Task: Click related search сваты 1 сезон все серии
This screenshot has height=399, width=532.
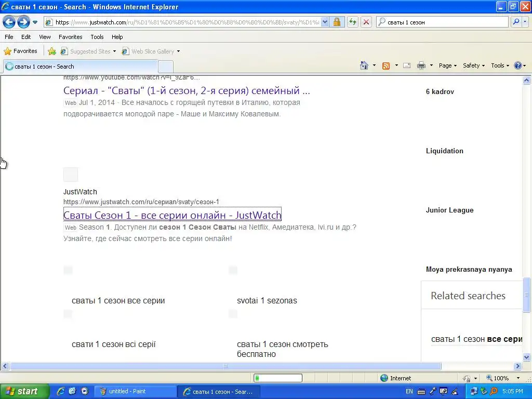Action: (x=118, y=301)
